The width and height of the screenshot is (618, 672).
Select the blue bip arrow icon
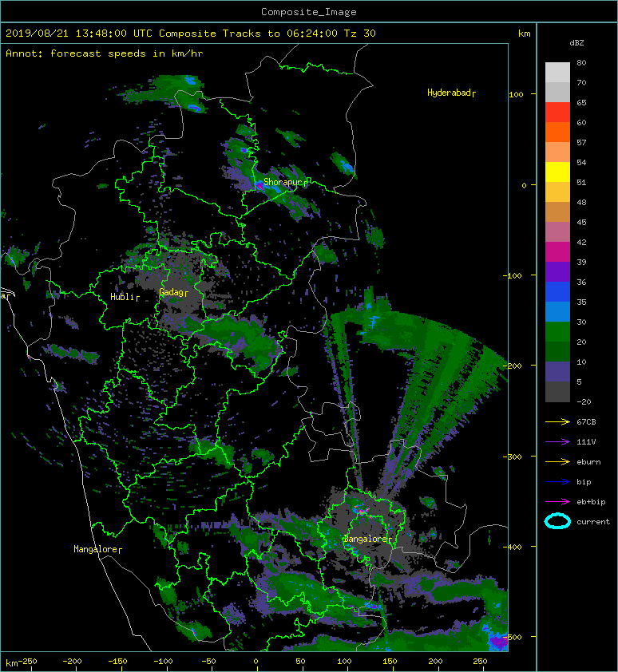[x=557, y=482]
